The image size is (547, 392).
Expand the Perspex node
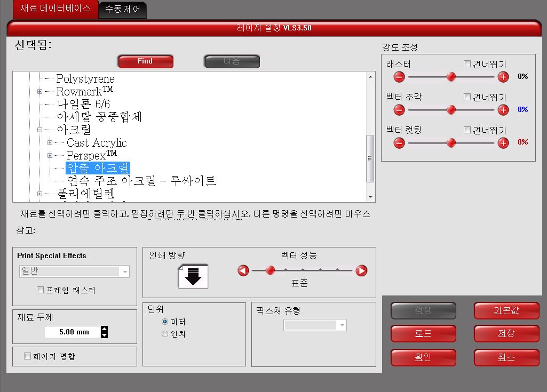[50, 156]
